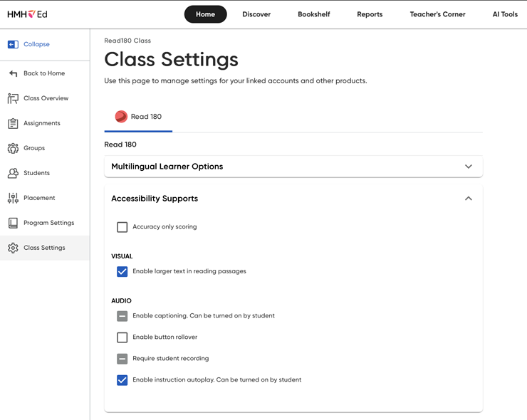Click the Require student recording label
The height and width of the screenshot is (420, 527).
171,359
